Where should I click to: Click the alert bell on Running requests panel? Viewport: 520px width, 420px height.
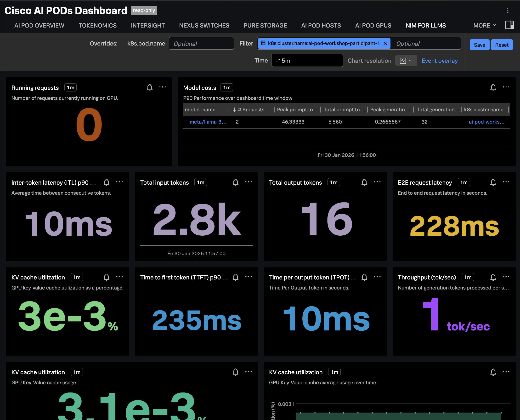click(x=150, y=88)
